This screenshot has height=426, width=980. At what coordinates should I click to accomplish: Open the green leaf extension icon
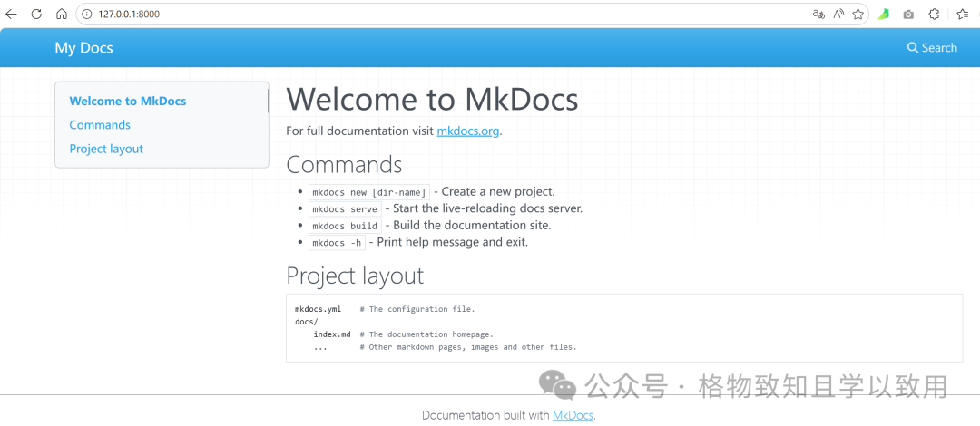[883, 14]
